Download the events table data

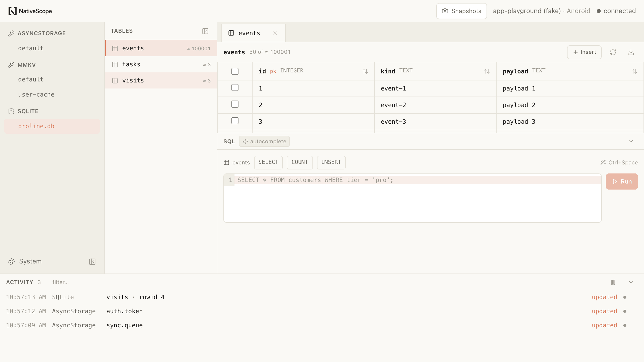click(631, 52)
